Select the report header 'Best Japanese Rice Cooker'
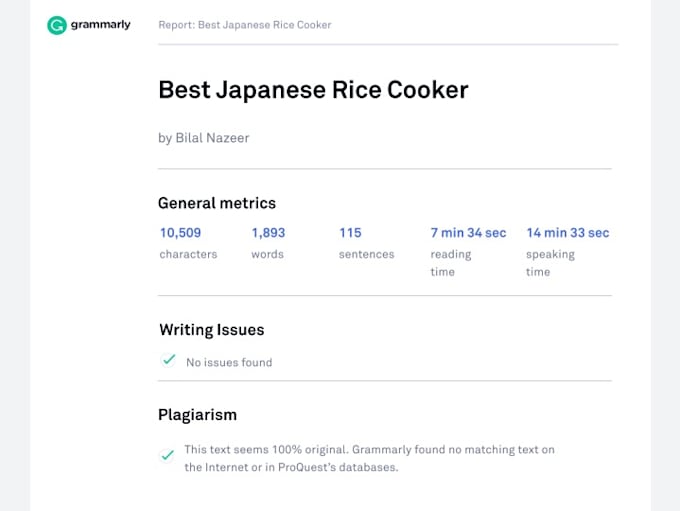 245,25
